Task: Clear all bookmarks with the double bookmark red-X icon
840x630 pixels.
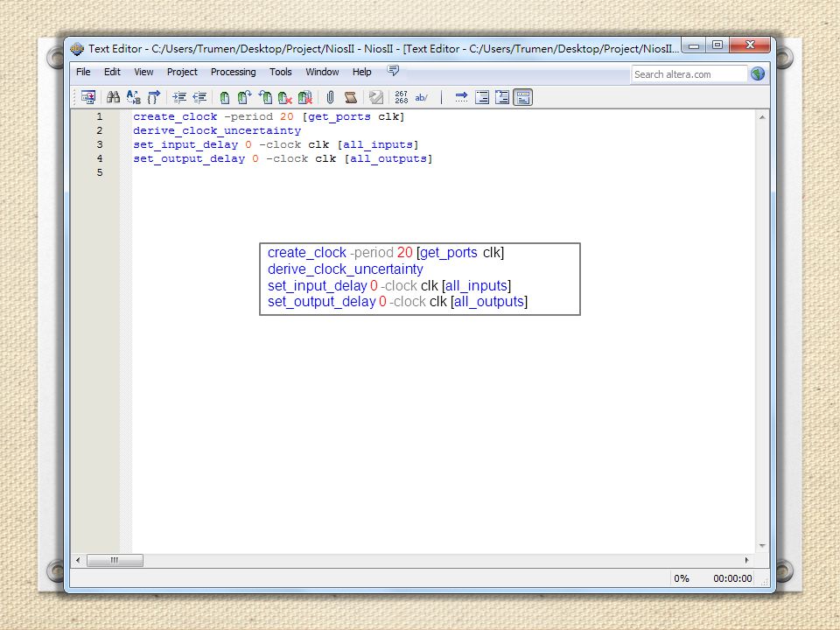Action: pos(305,97)
